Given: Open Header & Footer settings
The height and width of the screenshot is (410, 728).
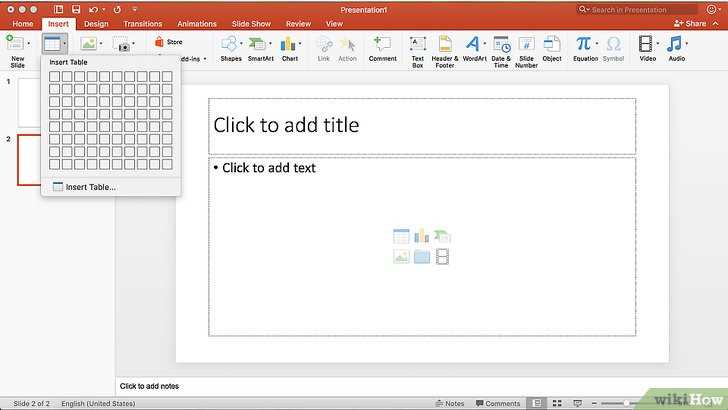Looking at the screenshot, I should tap(445, 51).
